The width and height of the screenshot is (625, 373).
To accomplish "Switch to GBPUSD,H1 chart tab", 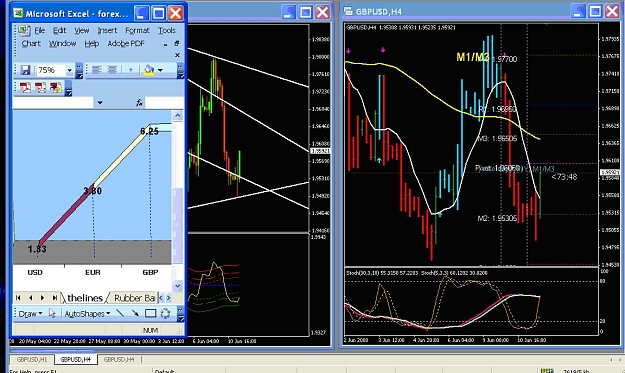I will [32, 359].
